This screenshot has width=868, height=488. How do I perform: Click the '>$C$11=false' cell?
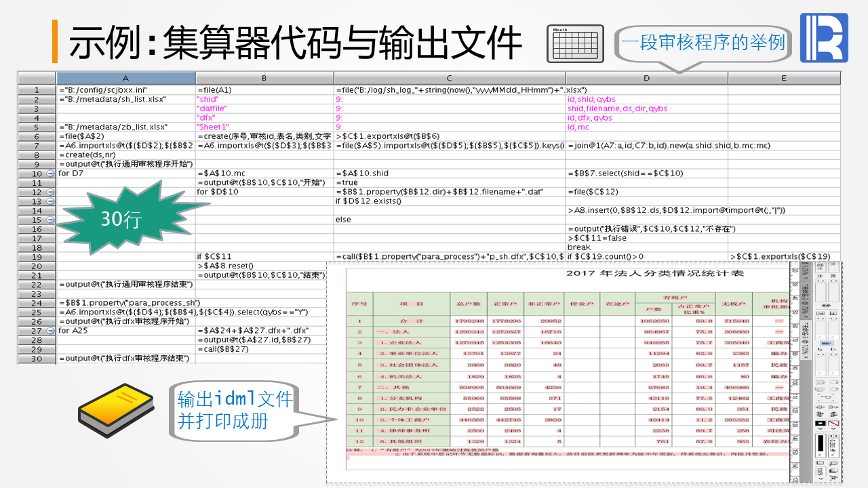pyautogui.click(x=647, y=238)
